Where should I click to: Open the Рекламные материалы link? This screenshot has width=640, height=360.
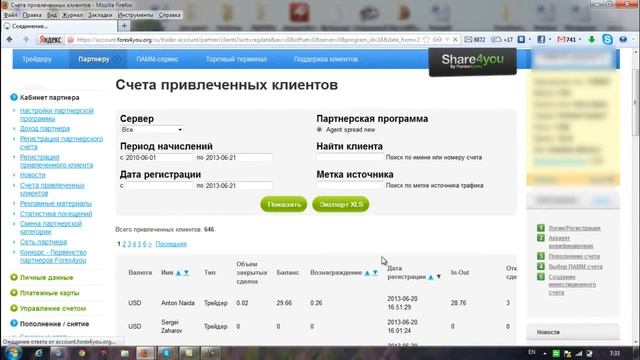click(56, 204)
